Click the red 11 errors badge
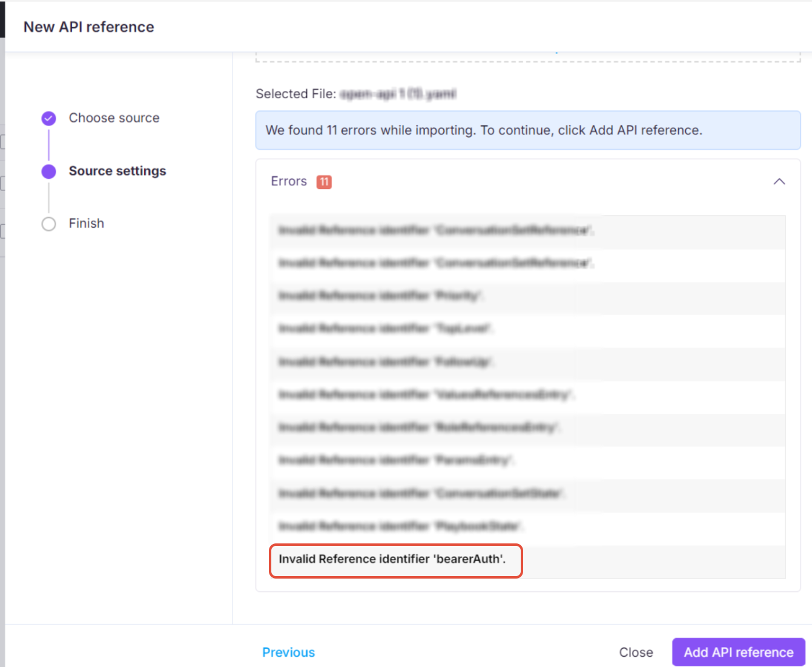The height and width of the screenshot is (667, 812). tap(324, 182)
